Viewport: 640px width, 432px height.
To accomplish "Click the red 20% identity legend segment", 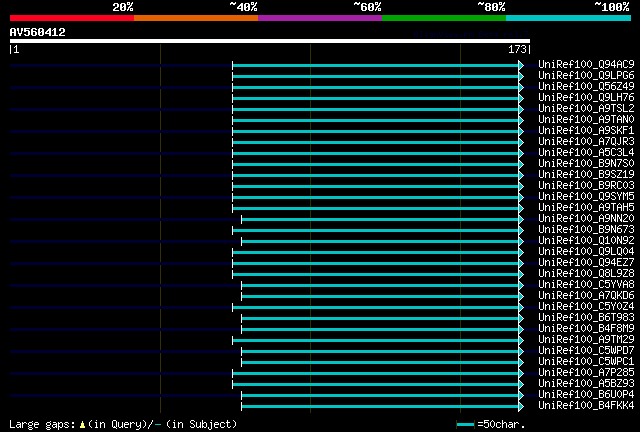I will click(x=72, y=18).
